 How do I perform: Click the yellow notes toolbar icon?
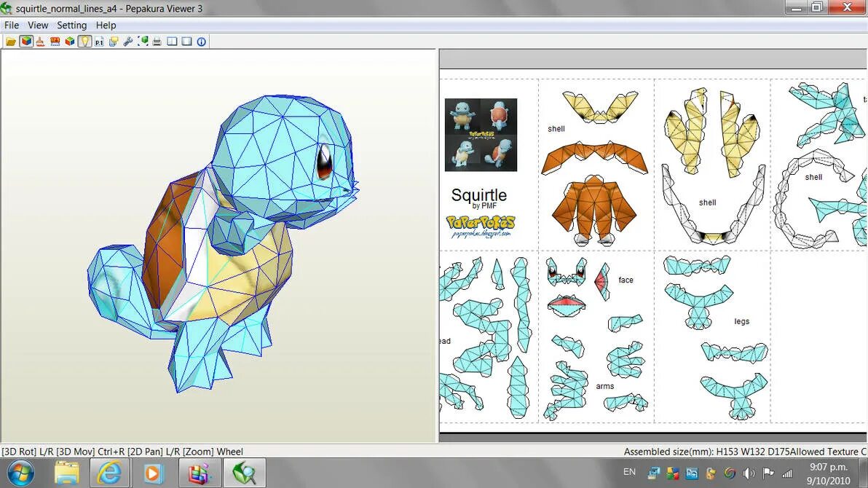point(114,42)
